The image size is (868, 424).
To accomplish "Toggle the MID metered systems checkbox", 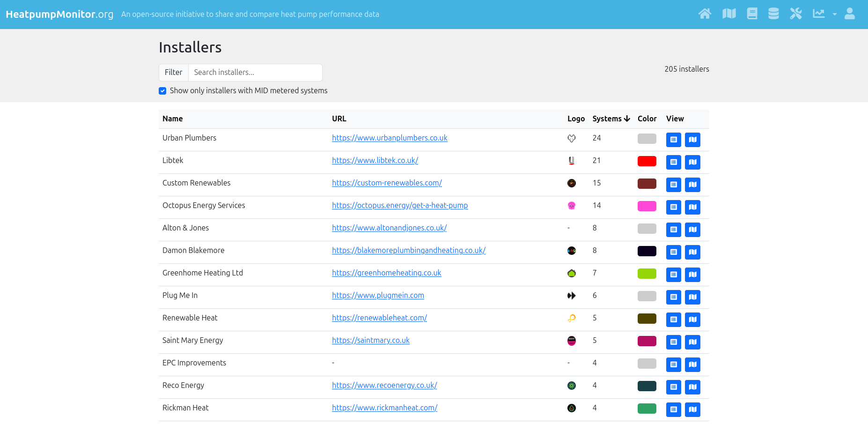I will pyautogui.click(x=162, y=91).
